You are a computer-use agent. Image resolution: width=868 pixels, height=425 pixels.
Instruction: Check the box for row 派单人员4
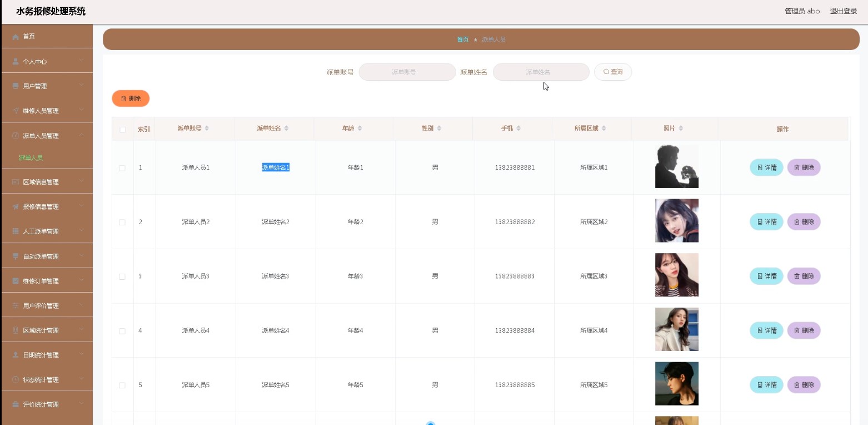coord(122,331)
